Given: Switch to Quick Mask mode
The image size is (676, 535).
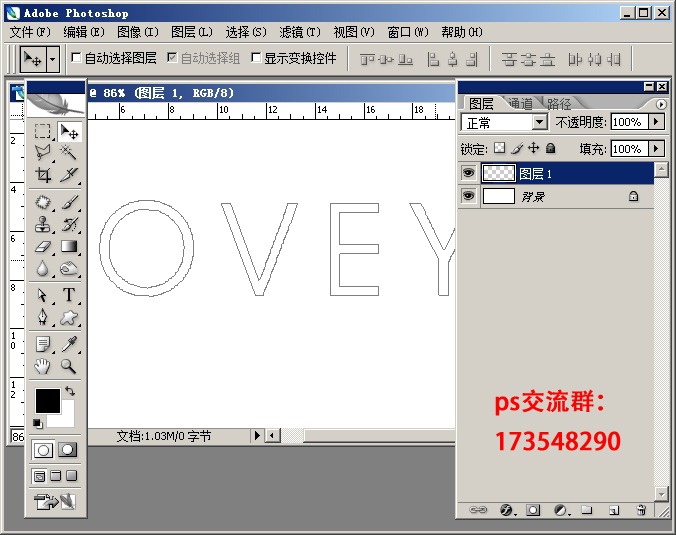Looking at the screenshot, I should 67,450.
